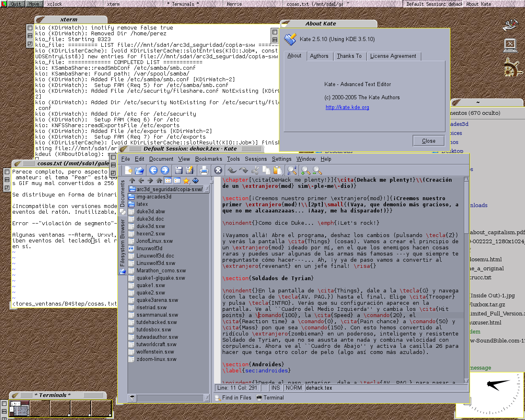Save the document with the floppy disk icon
Viewport: 525px width, 420px height.
pyautogui.click(x=179, y=170)
